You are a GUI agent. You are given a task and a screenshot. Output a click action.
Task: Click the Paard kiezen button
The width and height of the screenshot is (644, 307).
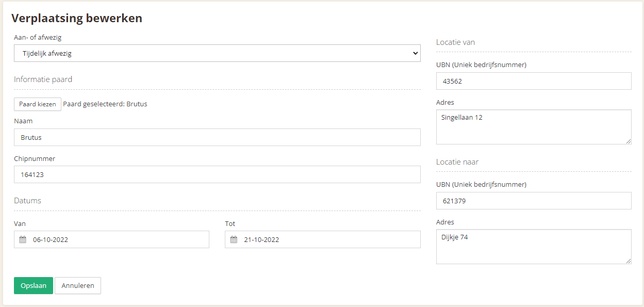38,104
